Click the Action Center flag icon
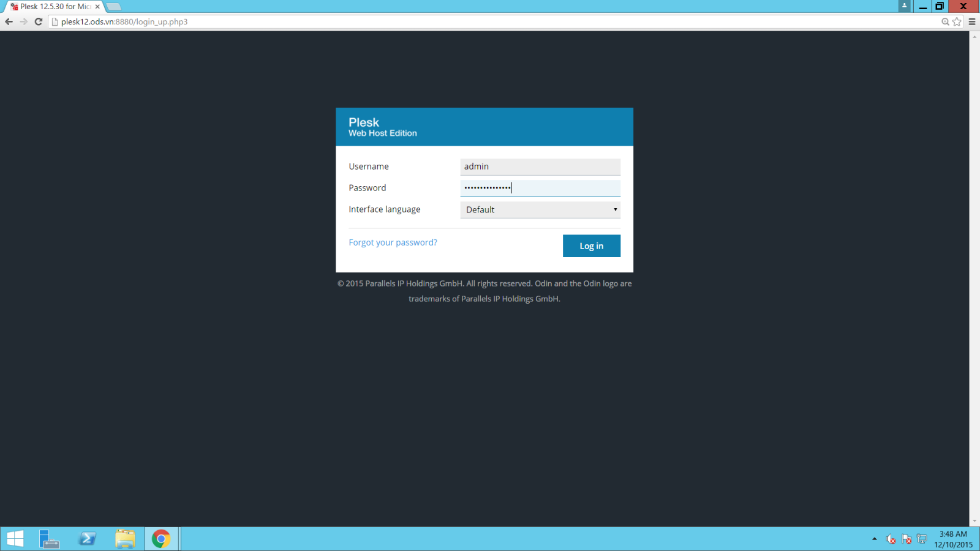The height and width of the screenshot is (551, 980). 907,539
